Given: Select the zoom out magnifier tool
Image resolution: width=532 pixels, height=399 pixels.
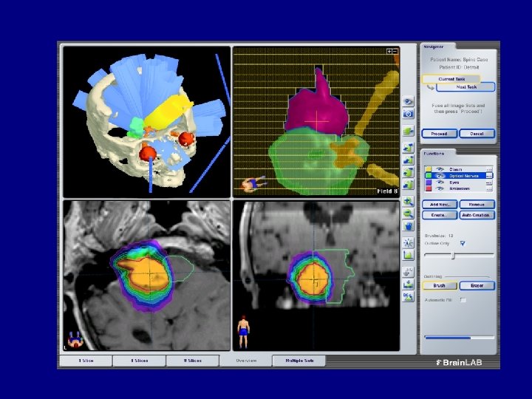Looking at the screenshot, I should [408, 214].
